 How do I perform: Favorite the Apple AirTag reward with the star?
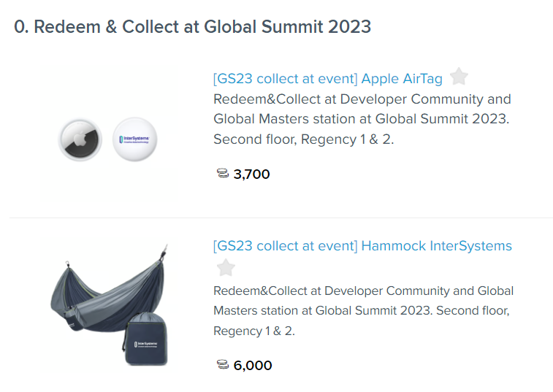pyautogui.click(x=459, y=77)
